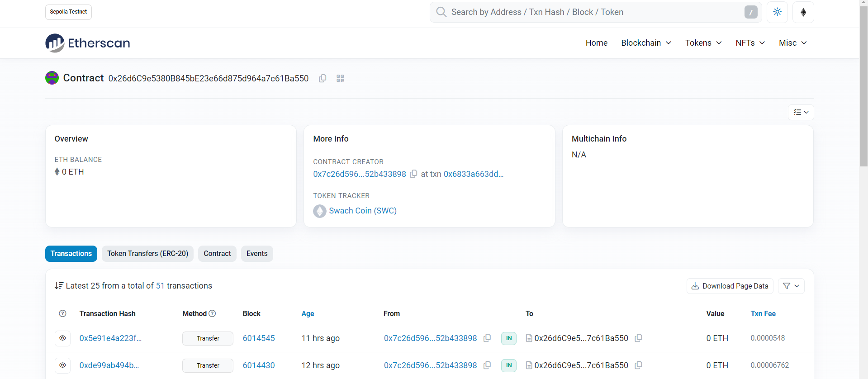Expand the Blockchain menu

(646, 43)
